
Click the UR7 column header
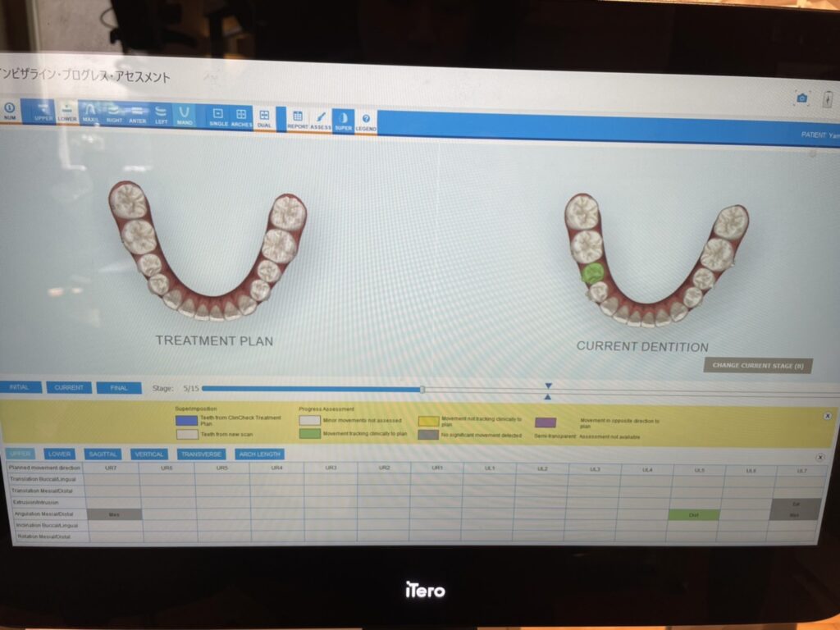(x=111, y=468)
